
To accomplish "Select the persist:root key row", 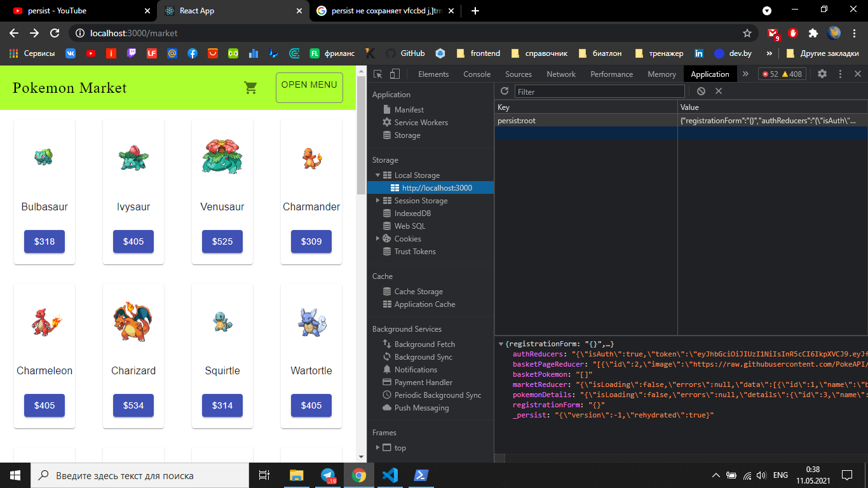I will (681, 120).
